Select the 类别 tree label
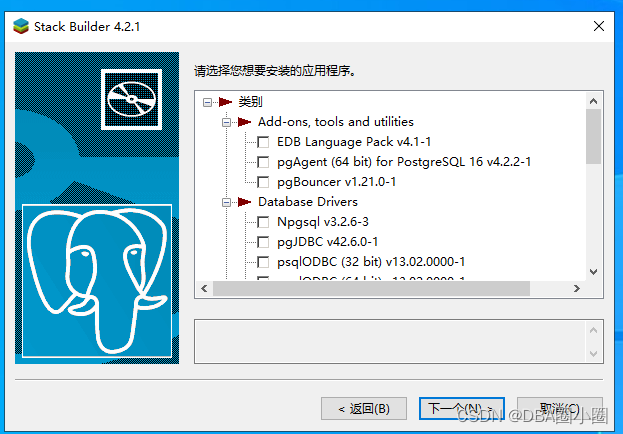This screenshot has width=623, height=434. pos(250,102)
